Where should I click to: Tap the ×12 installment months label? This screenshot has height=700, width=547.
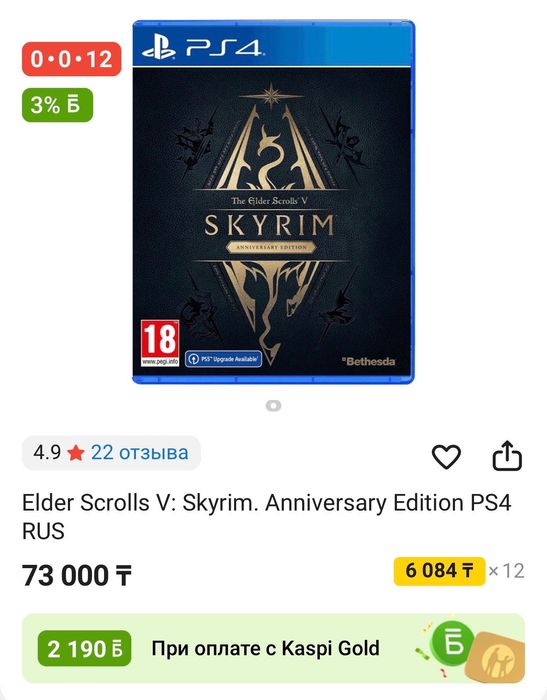pos(506,571)
